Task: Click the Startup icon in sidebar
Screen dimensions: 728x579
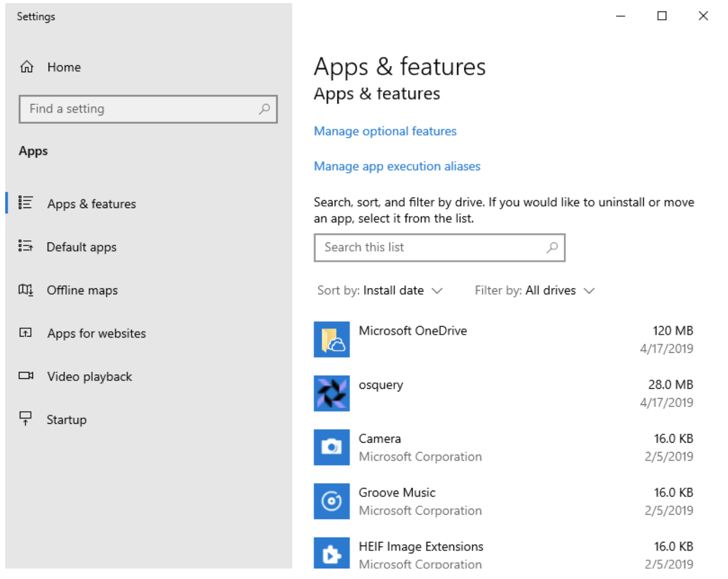Action: coord(25,419)
